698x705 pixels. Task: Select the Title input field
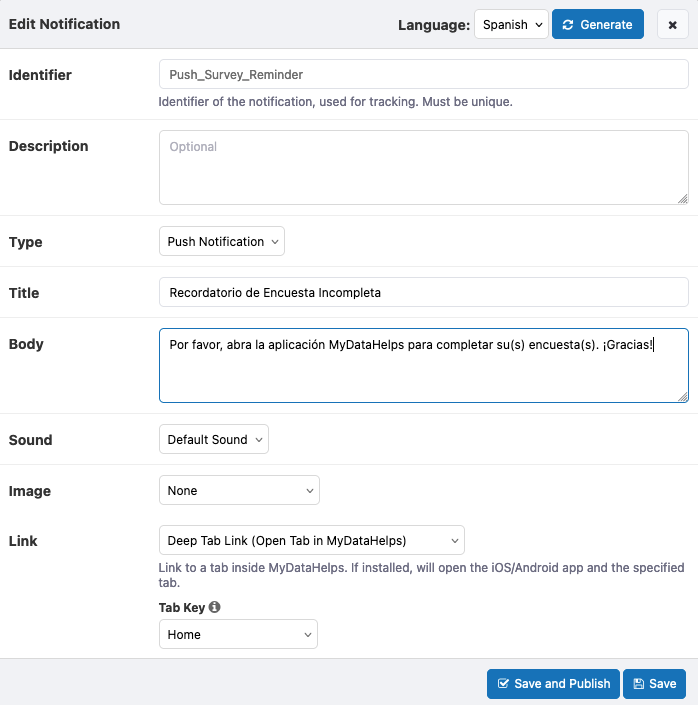[423, 293]
